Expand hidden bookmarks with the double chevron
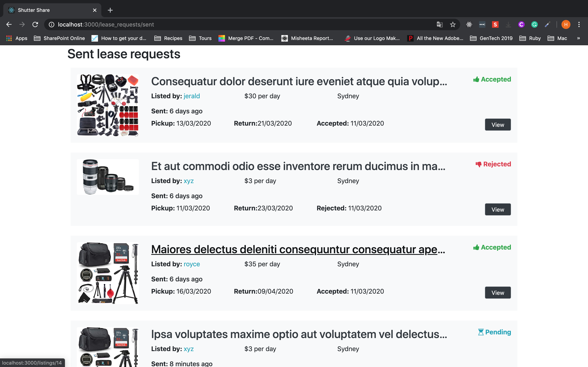 click(578, 38)
